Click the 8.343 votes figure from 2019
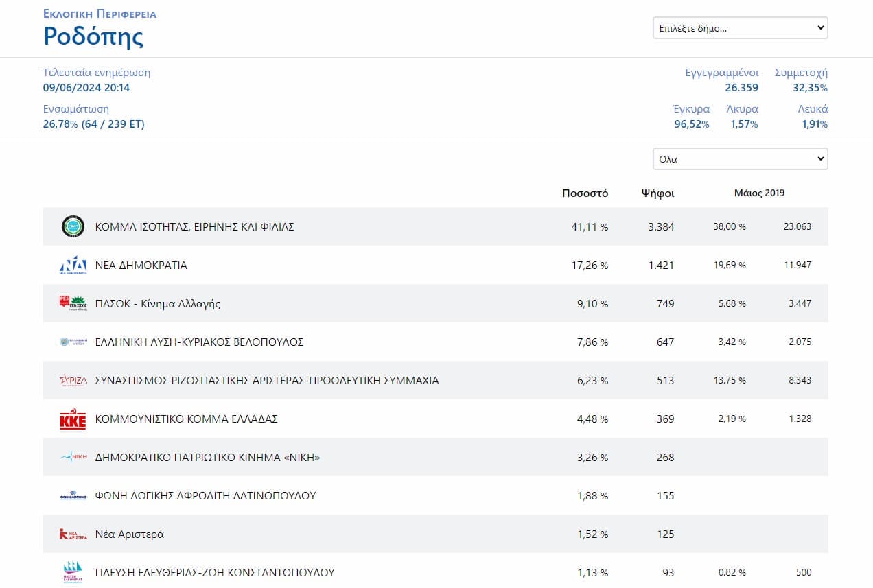Image resolution: width=873 pixels, height=588 pixels. pos(800,380)
